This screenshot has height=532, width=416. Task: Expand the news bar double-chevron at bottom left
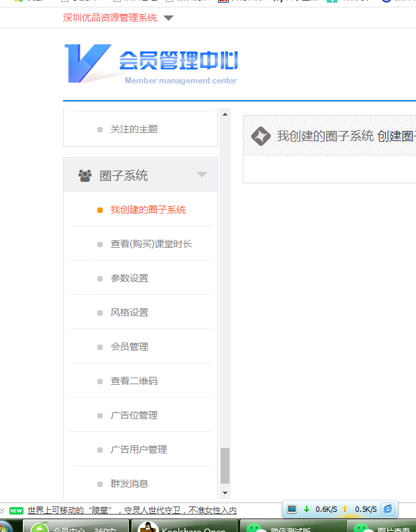pyautogui.click(x=3, y=511)
